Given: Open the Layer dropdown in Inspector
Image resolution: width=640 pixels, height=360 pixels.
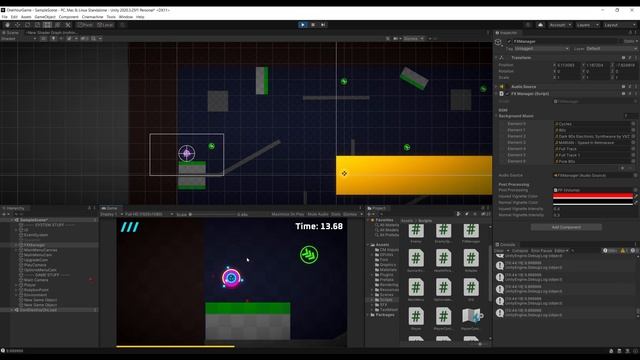Looking at the screenshot, I should [x=611, y=49].
